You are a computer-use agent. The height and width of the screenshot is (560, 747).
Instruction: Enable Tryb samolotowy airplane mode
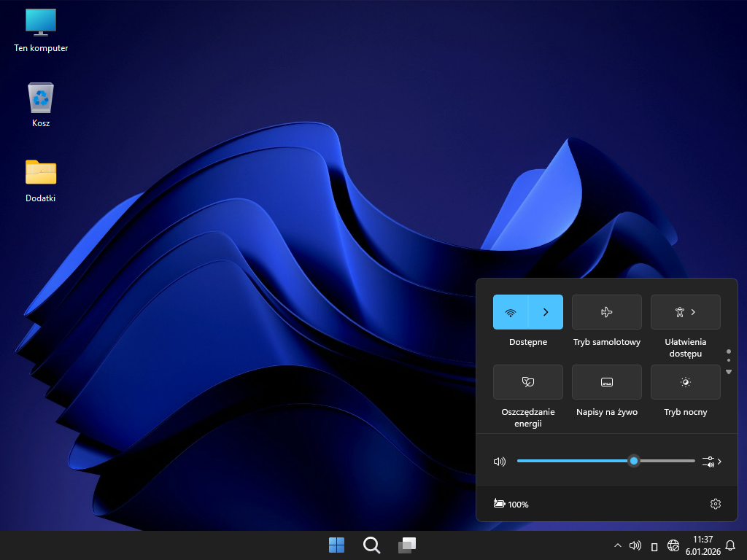click(x=606, y=312)
